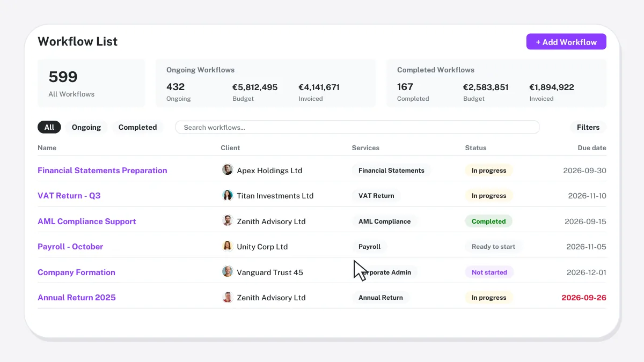Click the Add Workflow button
The height and width of the screenshot is (362, 644).
(566, 42)
